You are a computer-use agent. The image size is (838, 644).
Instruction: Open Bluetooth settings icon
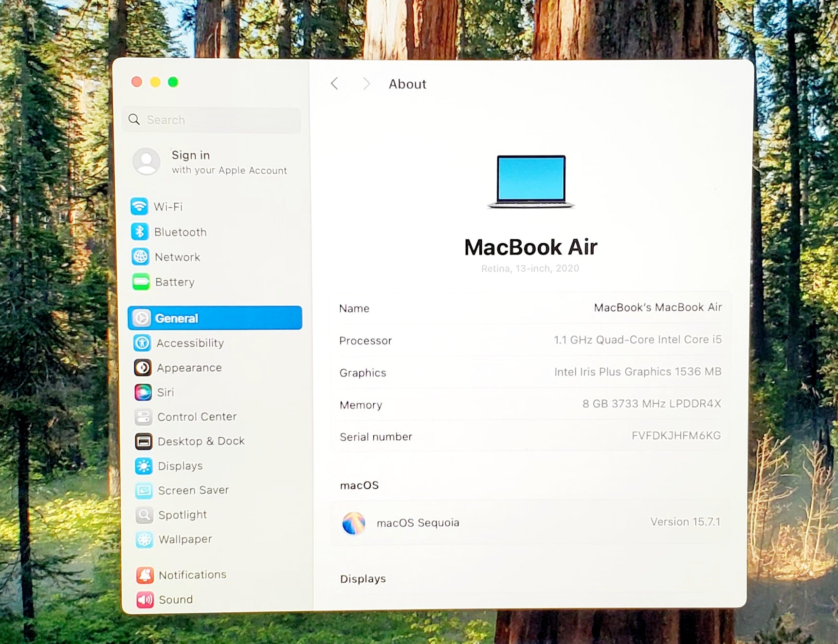140,232
